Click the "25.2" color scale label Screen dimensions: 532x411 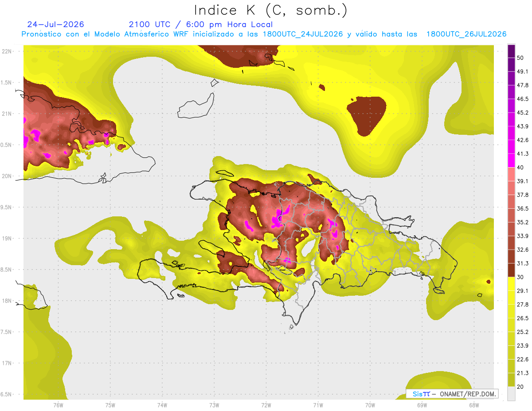point(523,332)
